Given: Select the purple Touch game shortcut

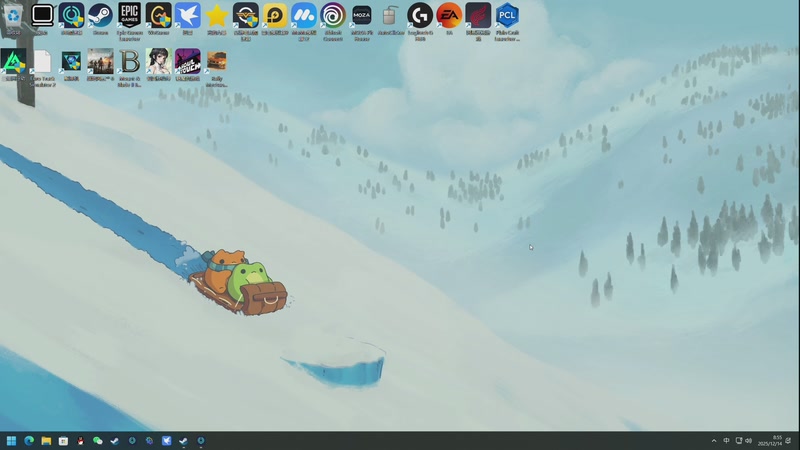Looking at the screenshot, I should pos(188,65).
